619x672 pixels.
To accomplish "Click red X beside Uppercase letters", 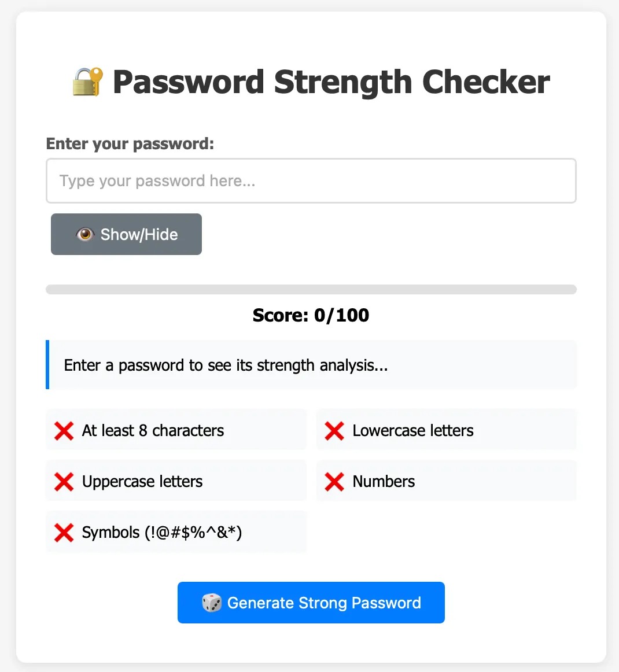I will pos(64,482).
